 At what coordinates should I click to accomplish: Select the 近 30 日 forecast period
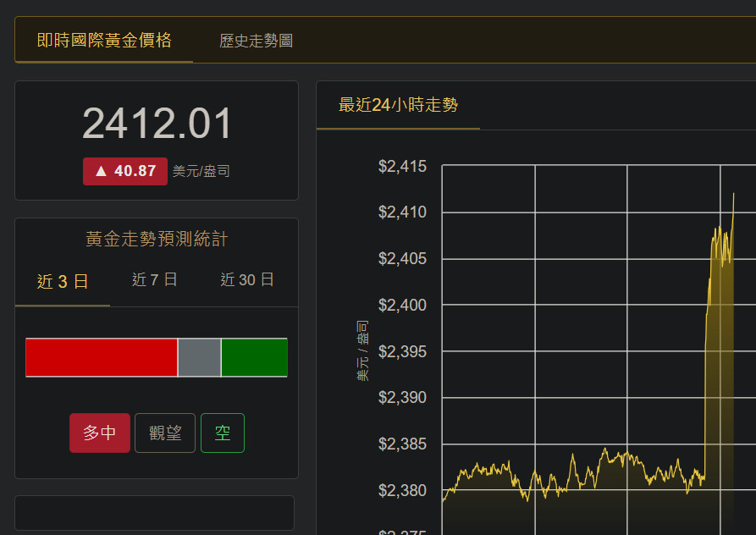247,280
